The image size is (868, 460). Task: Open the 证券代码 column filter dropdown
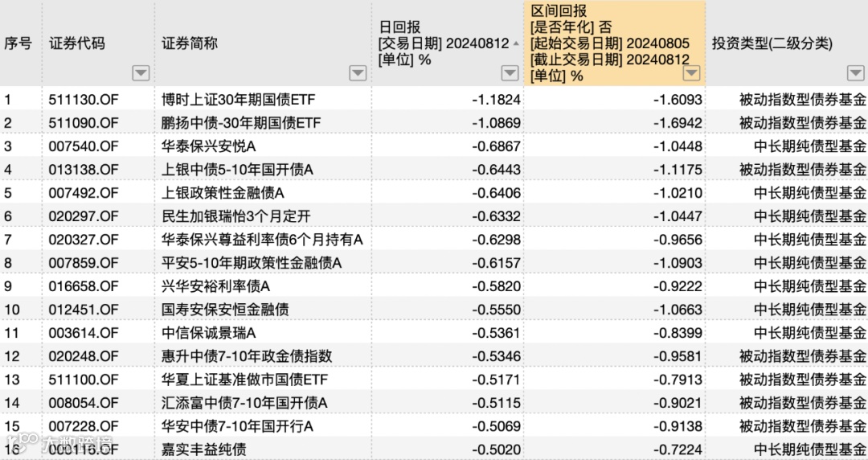[x=141, y=73]
